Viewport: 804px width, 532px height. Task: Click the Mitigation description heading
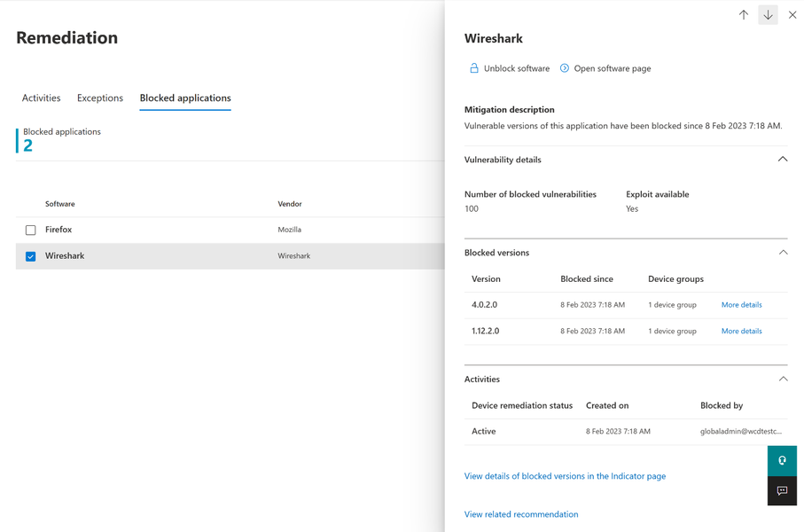(x=509, y=109)
